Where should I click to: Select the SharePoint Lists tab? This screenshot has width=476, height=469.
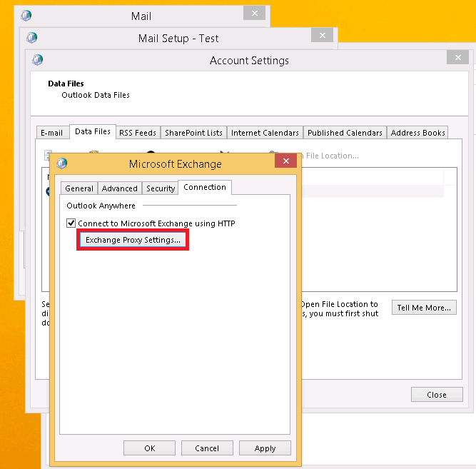(193, 133)
